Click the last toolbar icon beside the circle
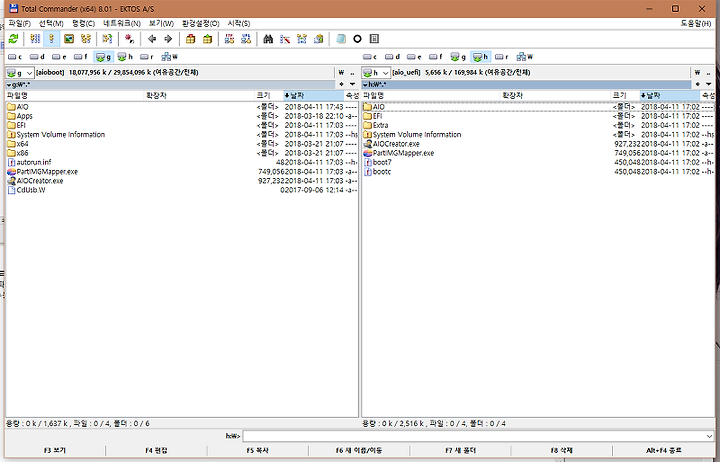This screenshot has width=720, height=462. pos(374,39)
